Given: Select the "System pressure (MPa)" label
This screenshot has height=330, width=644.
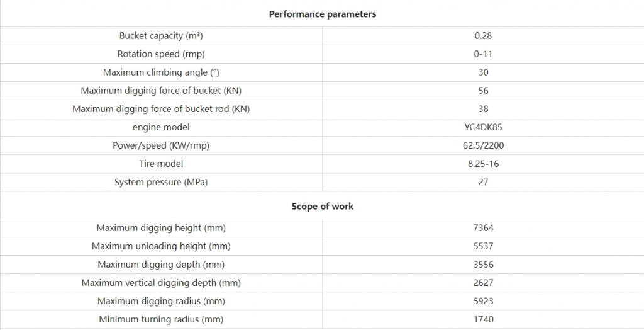Looking at the screenshot, I should click(x=161, y=182).
